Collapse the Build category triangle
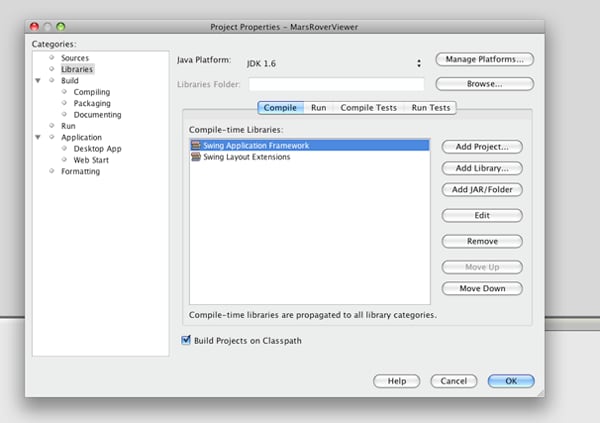The width and height of the screenshot is (600, 423). 38,80
